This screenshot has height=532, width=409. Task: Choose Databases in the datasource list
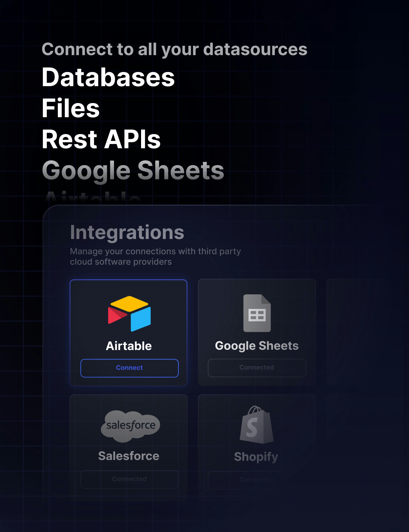click(108, 77)
